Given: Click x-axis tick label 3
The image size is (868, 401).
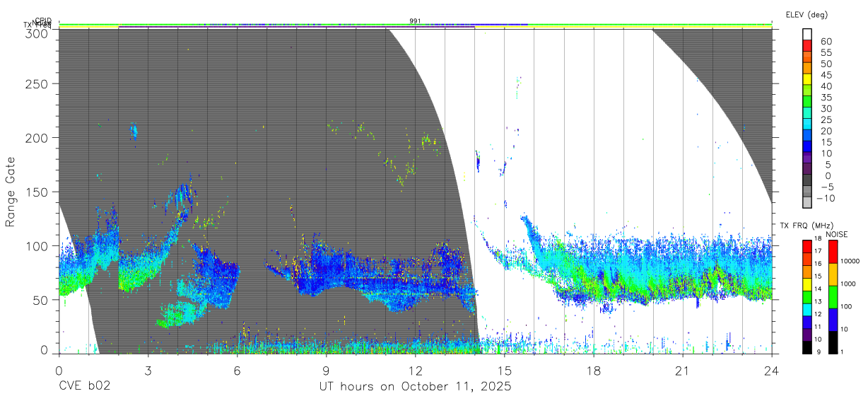Looking at the screenshot, I should (x=148, y=370).
